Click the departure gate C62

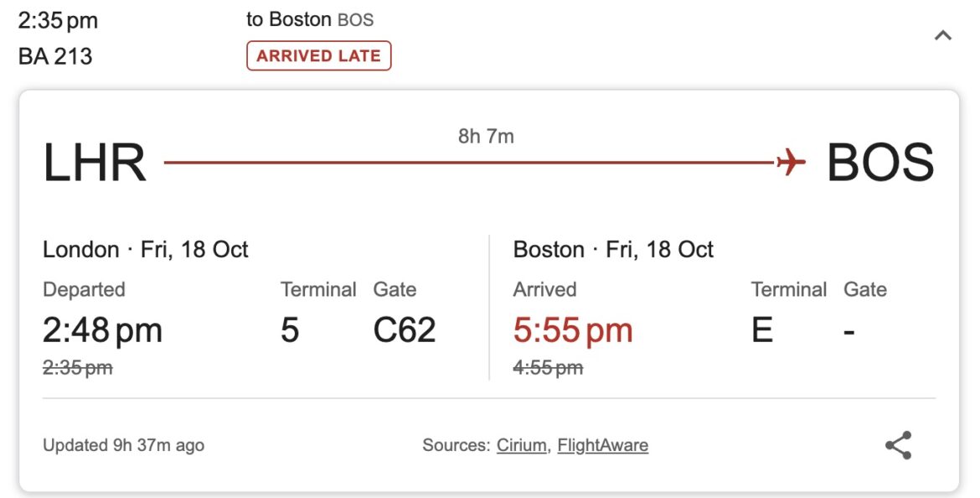tap(405, 330)
